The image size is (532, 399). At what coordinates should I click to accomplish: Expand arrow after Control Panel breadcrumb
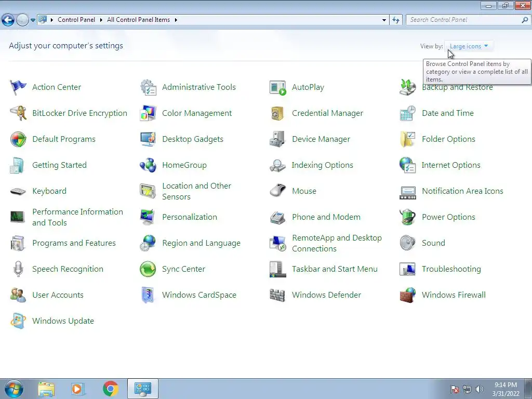tap(101, 20)
